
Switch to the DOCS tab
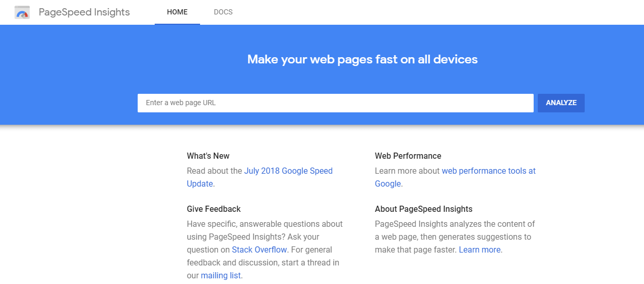223,12
